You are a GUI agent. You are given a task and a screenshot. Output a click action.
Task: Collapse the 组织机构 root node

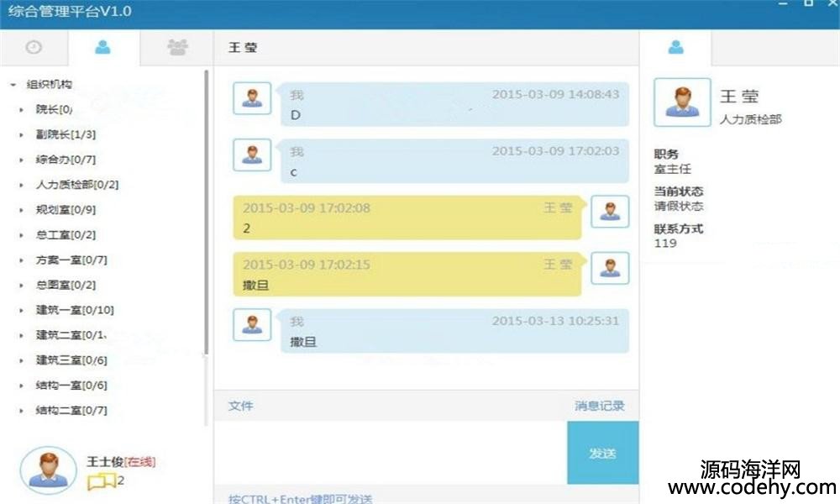(x=13, y=85)
